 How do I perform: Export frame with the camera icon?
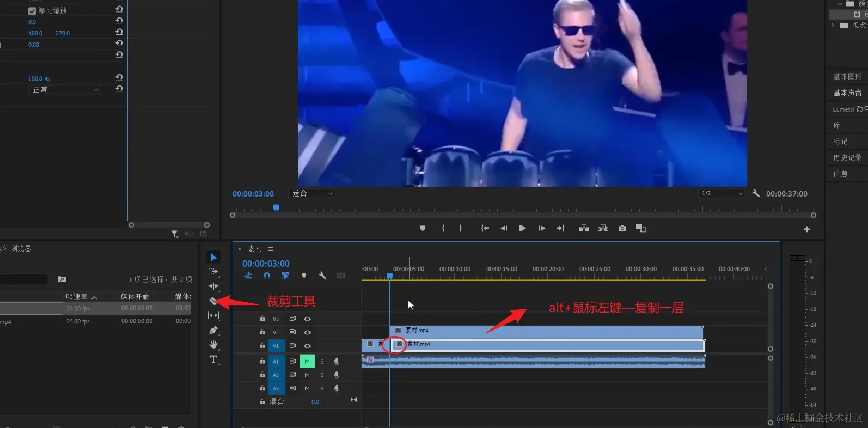click(622, 228)
